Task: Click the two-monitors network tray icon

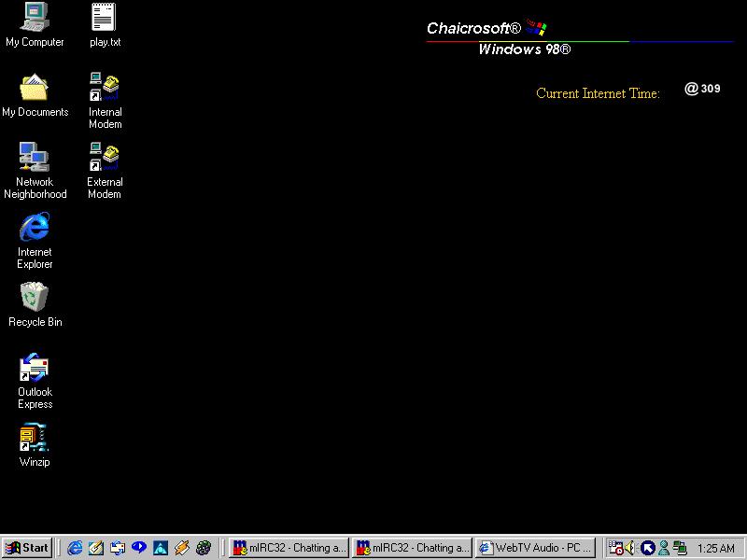Action: pyautogui.click(x=679, y=548)
